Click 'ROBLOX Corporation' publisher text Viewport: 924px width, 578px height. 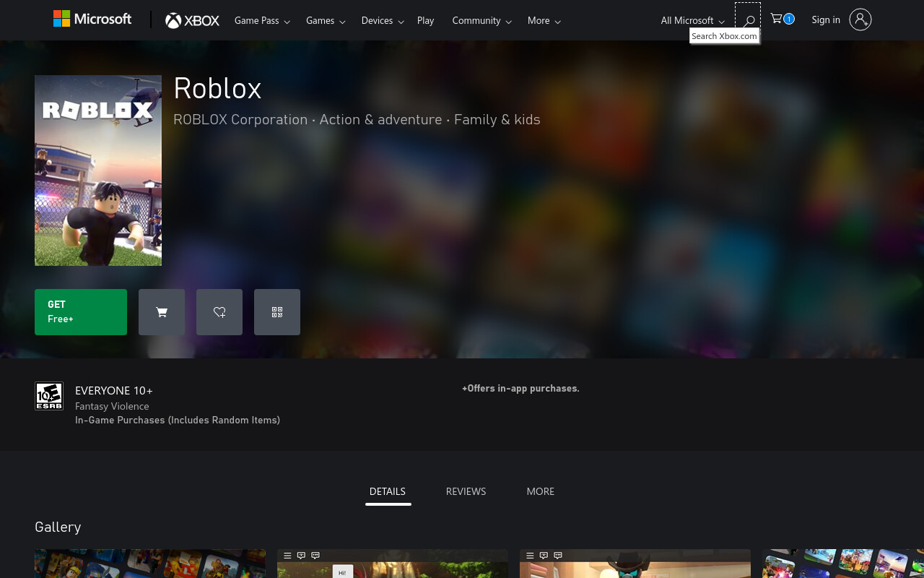point(240,120)
